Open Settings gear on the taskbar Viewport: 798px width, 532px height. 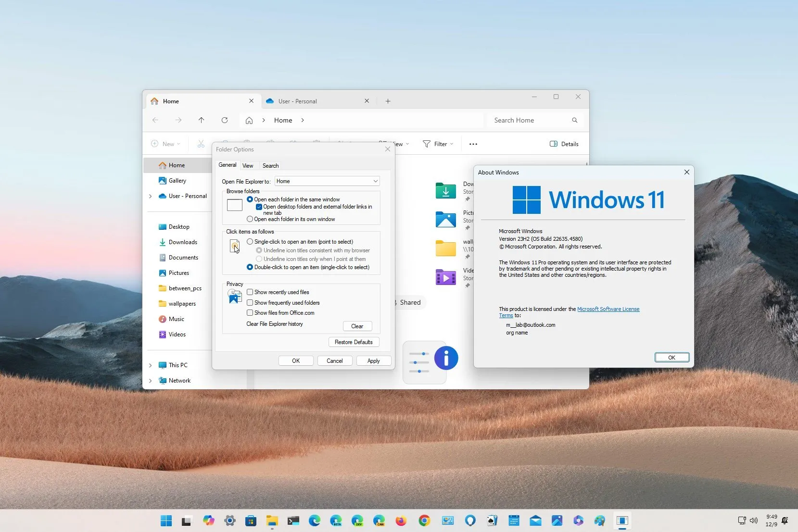click(x=230, y=520)
